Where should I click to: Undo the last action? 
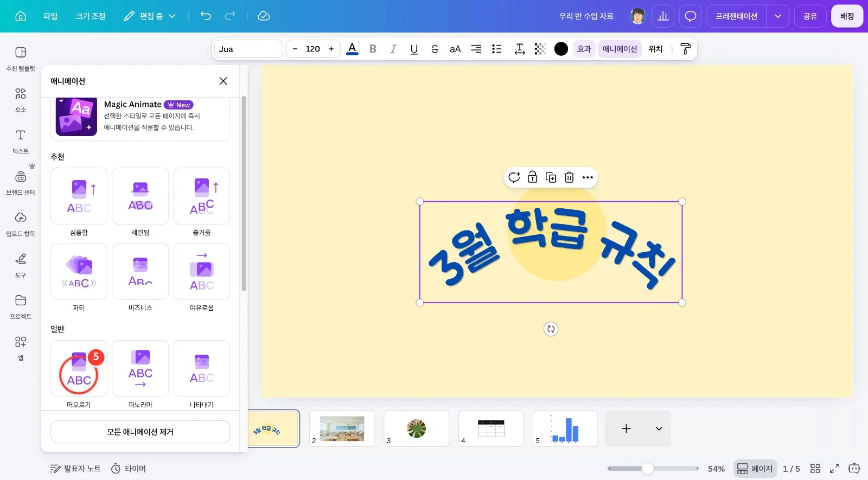(x=206, y=16)
